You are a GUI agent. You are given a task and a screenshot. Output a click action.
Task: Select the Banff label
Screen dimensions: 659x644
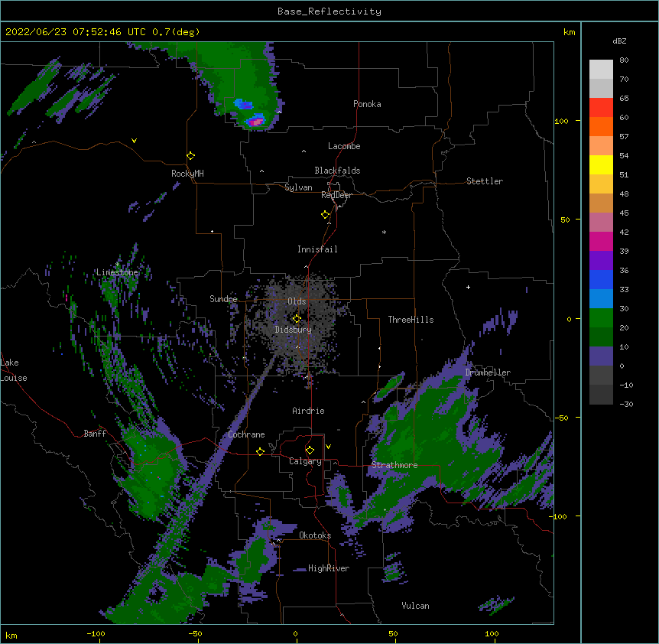95,434
